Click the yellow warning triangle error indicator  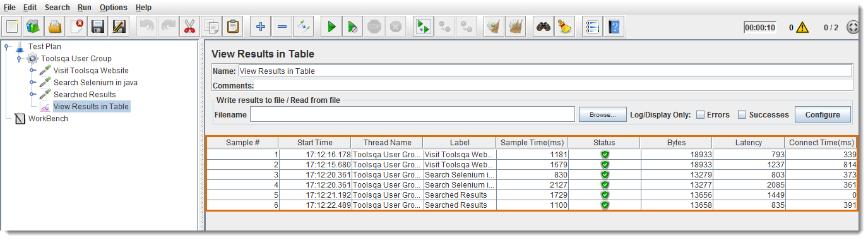802,27
